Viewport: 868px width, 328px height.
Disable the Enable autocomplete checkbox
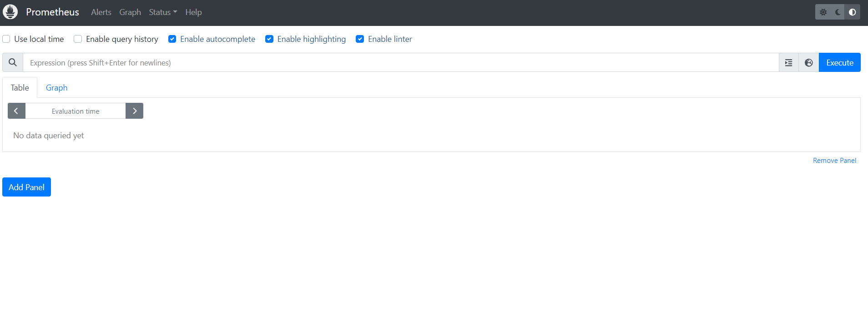click(x=172, y=39)
